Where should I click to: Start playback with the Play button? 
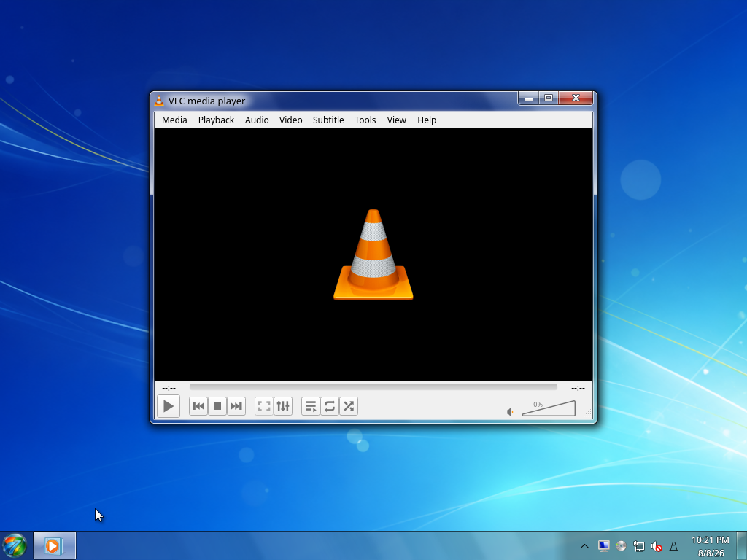click(x=169, y=406)
